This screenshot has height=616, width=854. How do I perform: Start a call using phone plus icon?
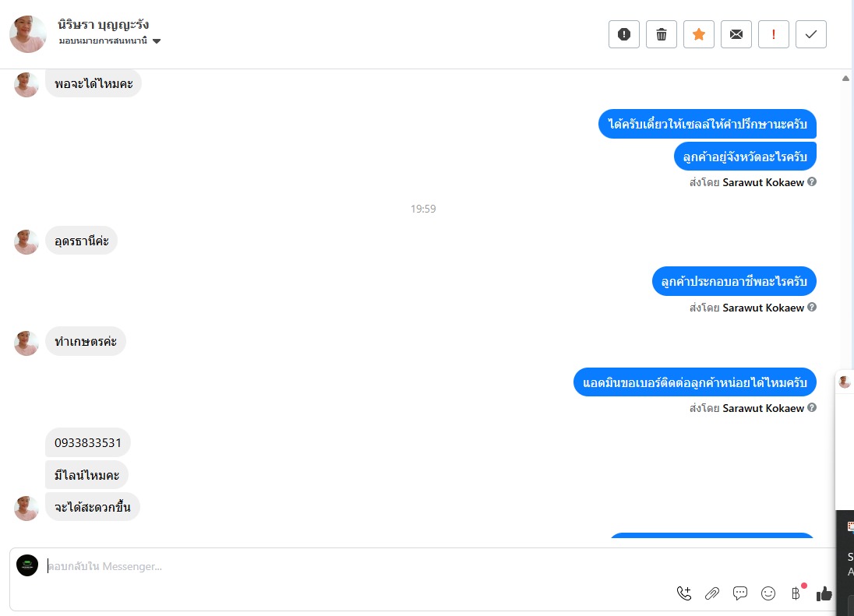[x=683, y=593]
